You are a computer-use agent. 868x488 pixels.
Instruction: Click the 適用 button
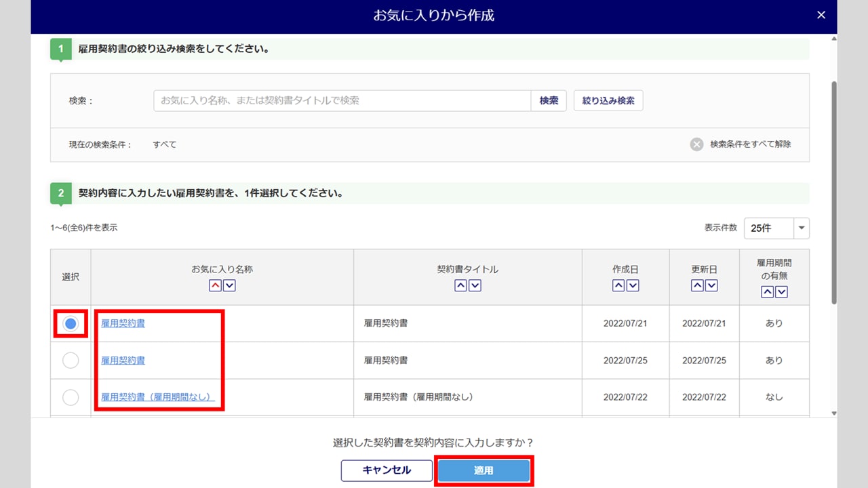click(484, 470)
